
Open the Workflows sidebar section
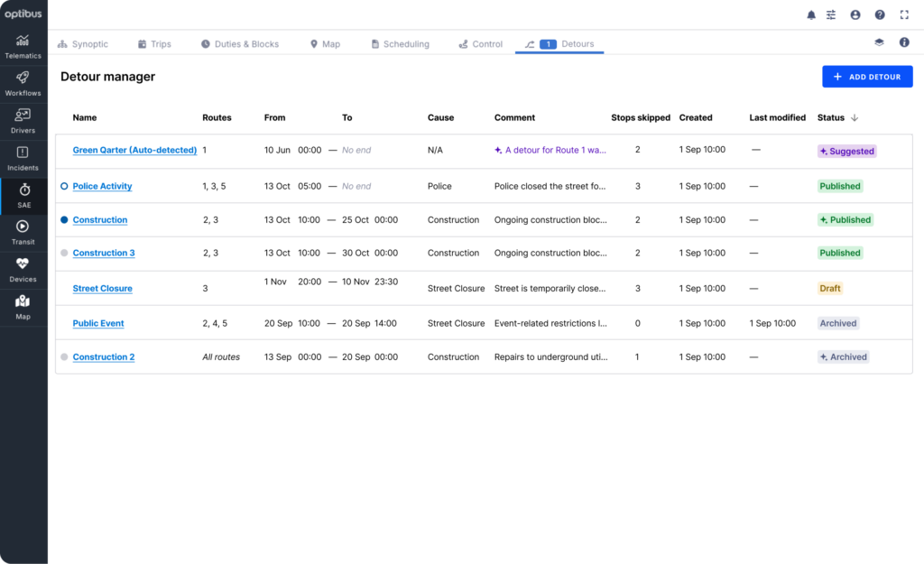pos(23,84)
